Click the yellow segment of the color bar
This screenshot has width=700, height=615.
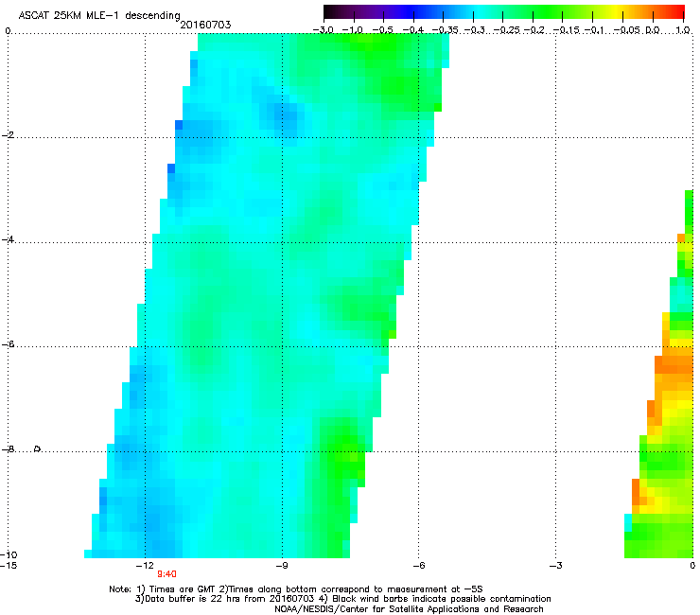tap(617, 11)
